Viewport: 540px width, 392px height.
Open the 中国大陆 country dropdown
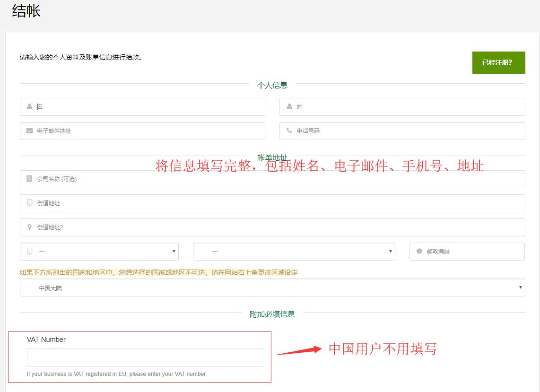pos(272,287)
